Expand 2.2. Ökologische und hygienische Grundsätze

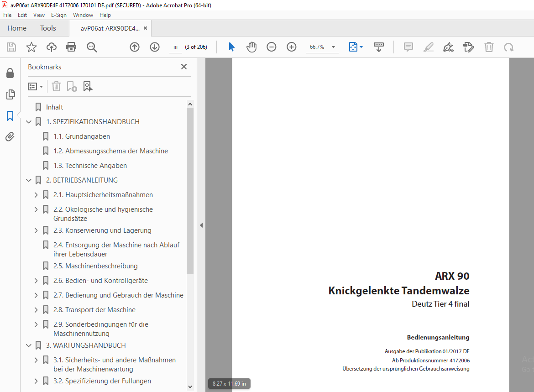click(36, 209)
